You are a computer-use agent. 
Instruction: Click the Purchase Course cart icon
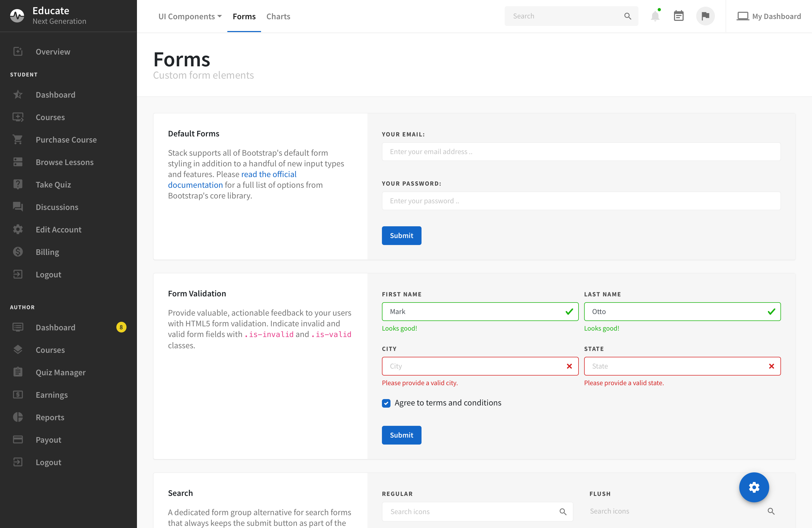click(18, 140)
